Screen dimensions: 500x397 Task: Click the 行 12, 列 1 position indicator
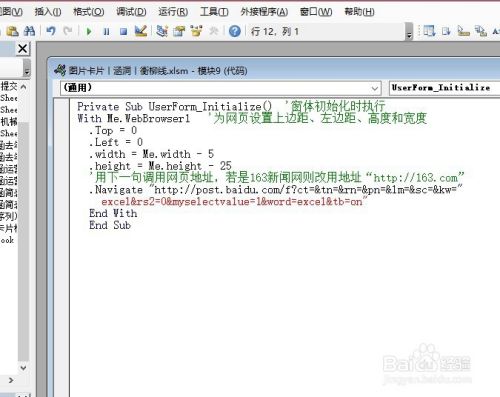tap(275, 32)
